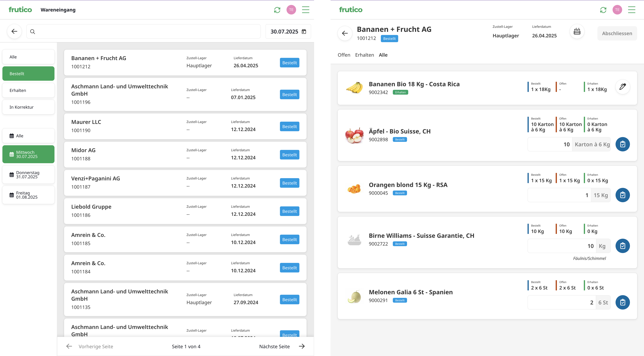Select the In Korrektur status filter
644x356 pixels.
pos(28,107)
